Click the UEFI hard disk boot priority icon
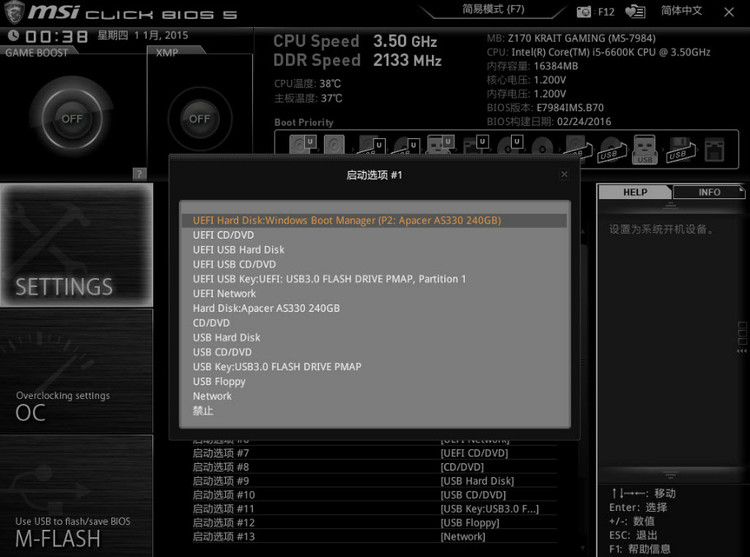This screenshot has height=557, width=750. [302, 144]
